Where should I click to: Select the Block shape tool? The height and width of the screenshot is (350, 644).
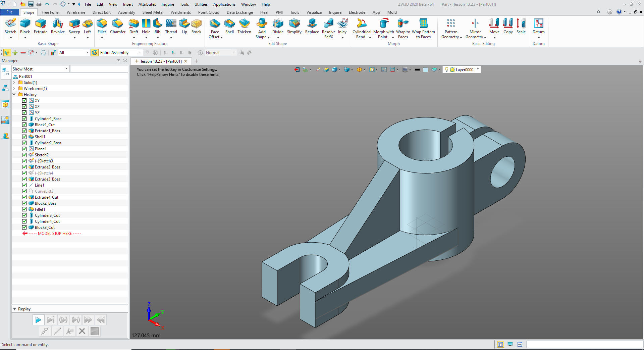pyautogui.click(x=25, y=26)
